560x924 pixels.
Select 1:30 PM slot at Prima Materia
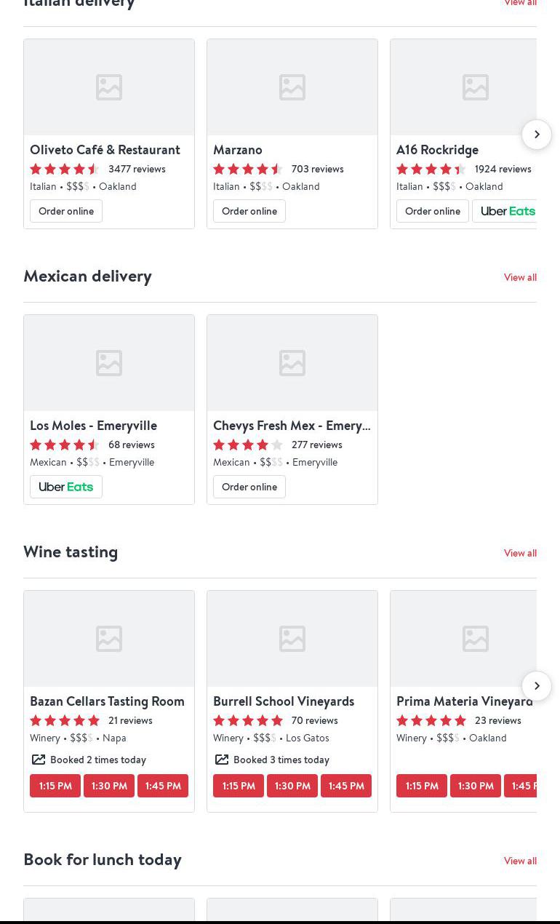click(x=476, y=786)
